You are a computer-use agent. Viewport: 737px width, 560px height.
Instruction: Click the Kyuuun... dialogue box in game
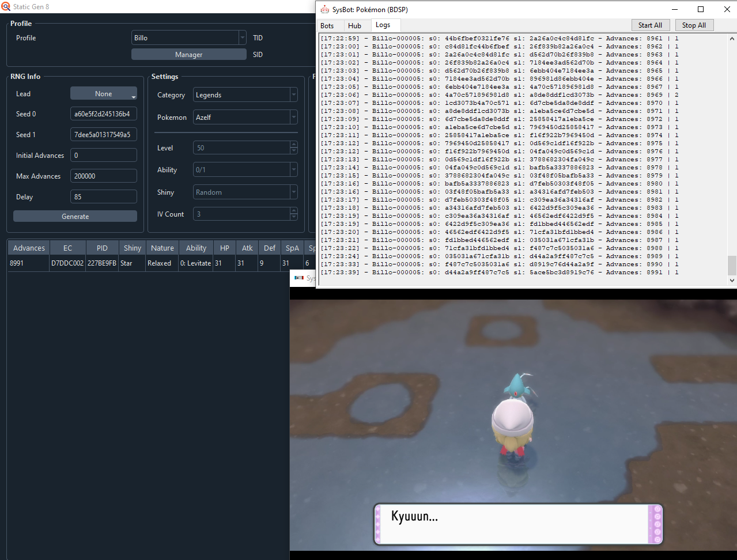(x=518, y=524)
